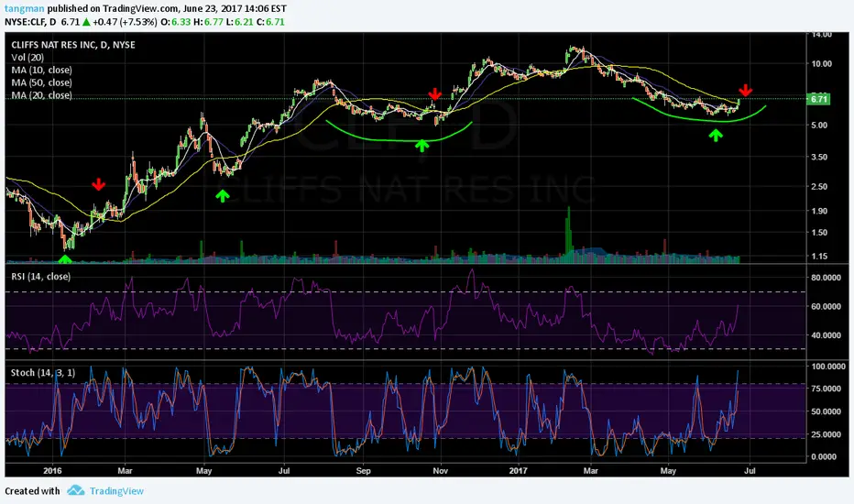854x504 pixels.
Task: Click the 40.0000 RSI axis label
Action: click(x=826, y=335)
